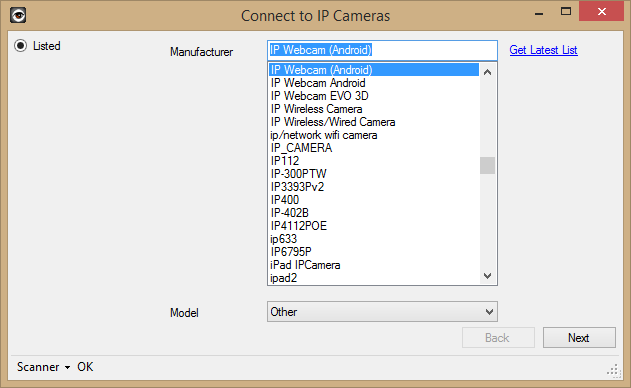The image size is (631, 388).
Task: Pick IP_CAMERA from the list
Action: tap(374, 148)
